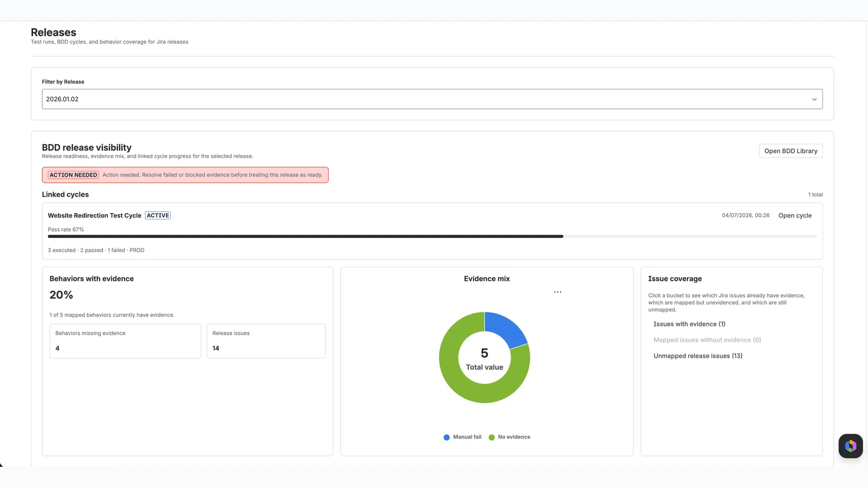The width and height of the screenshot is (868, 488).
Task: Select Issues with evidence (1) bucket
Action: (689, 324)
